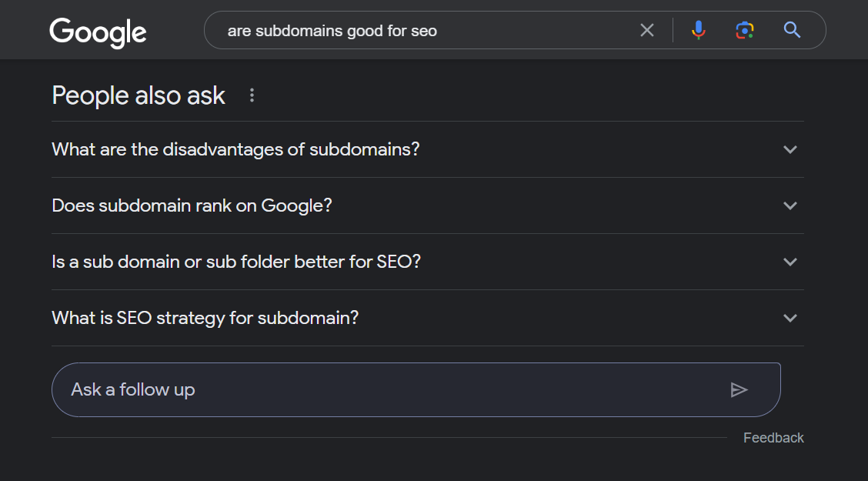Viewport: 868px width, 481px height.
Task: Expand chevron for sub domain or sub folder question
Action: click(790, 262)
